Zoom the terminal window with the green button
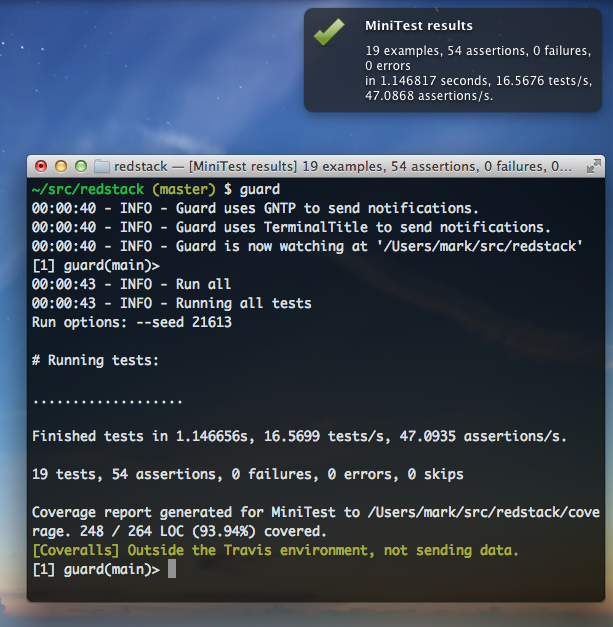613x627 pixels. (79, 166)
